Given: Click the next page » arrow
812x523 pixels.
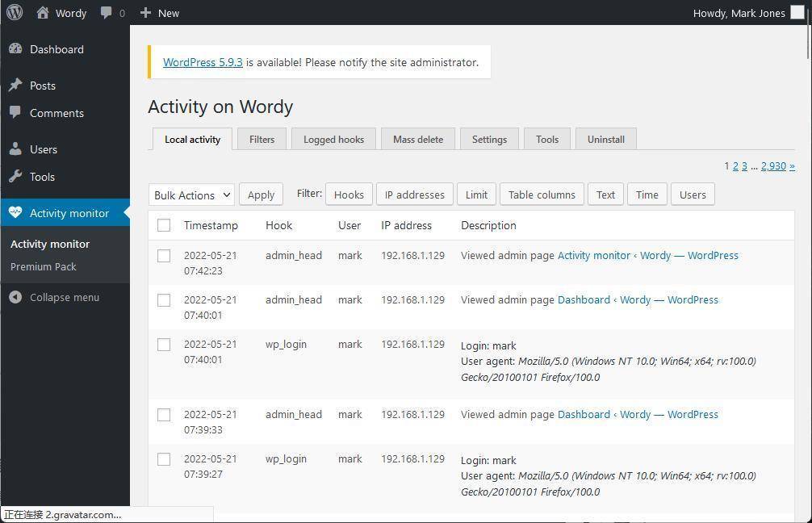Looking at the screenshot, I should (792, 165).
